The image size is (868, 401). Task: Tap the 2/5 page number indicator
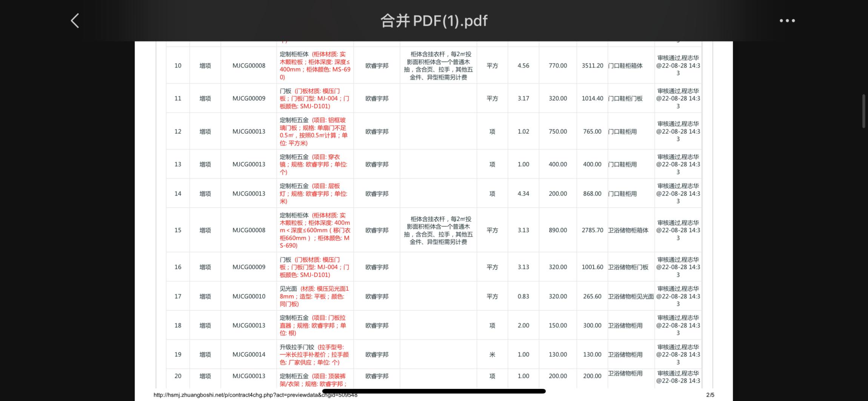710,395
